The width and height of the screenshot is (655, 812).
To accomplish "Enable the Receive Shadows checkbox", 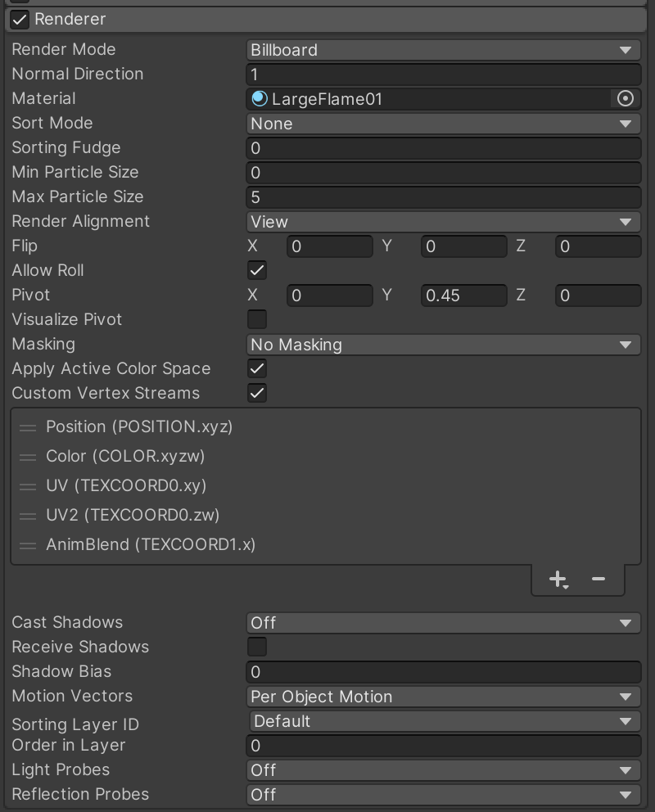I will [x=257, y=647].
